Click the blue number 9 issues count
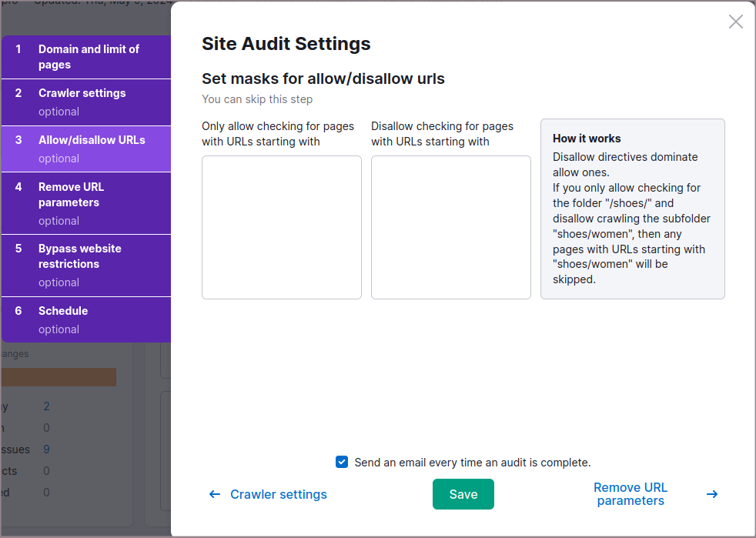756x538 pixels. coord(46,449)
